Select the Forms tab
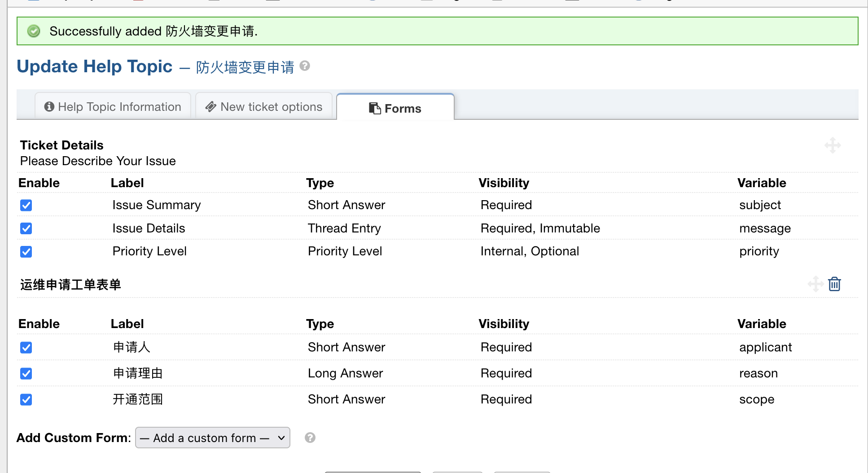868x473 pixels. tap(395, 108)
